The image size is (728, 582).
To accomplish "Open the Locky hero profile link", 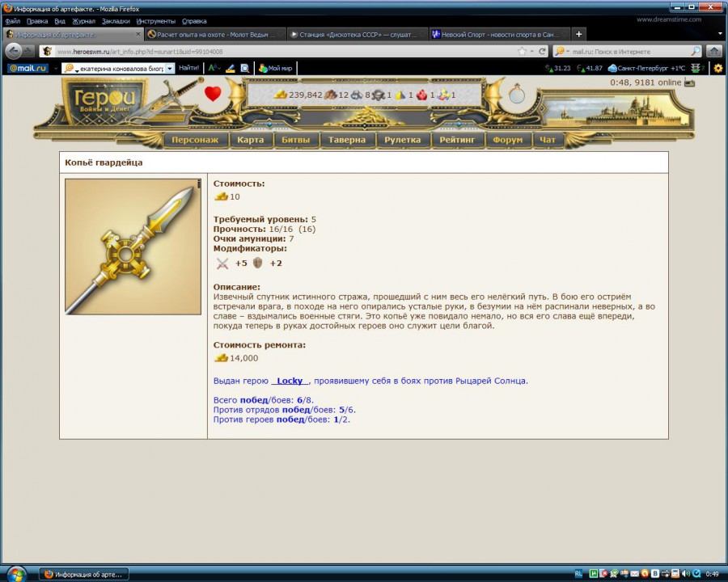I will (290, 381).
